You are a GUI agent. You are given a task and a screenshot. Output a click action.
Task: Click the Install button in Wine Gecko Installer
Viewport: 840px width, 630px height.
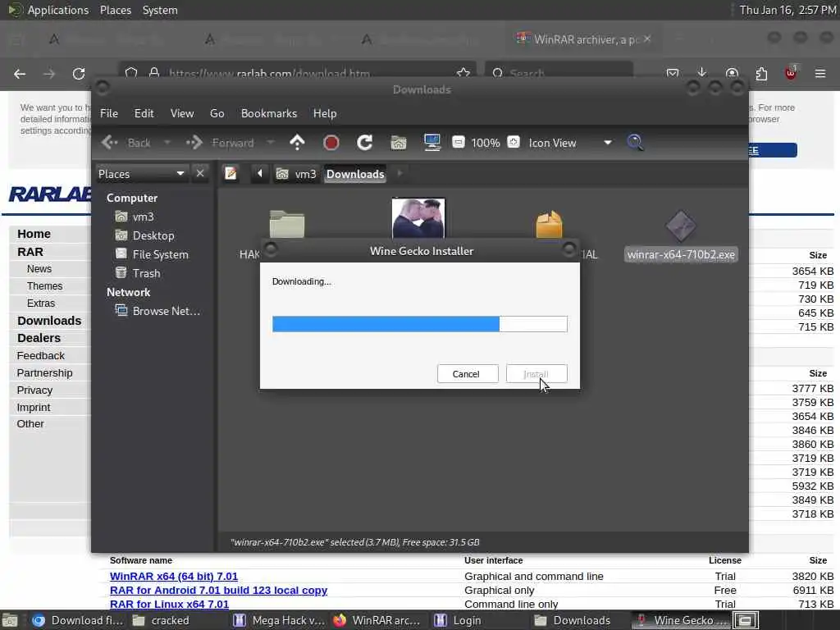click(x=536, y=374)
